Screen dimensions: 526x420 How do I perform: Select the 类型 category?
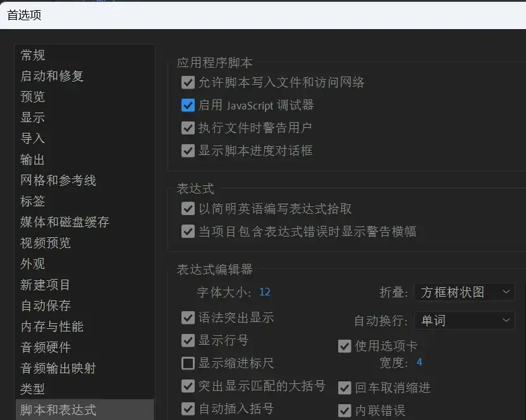(32, 389)
